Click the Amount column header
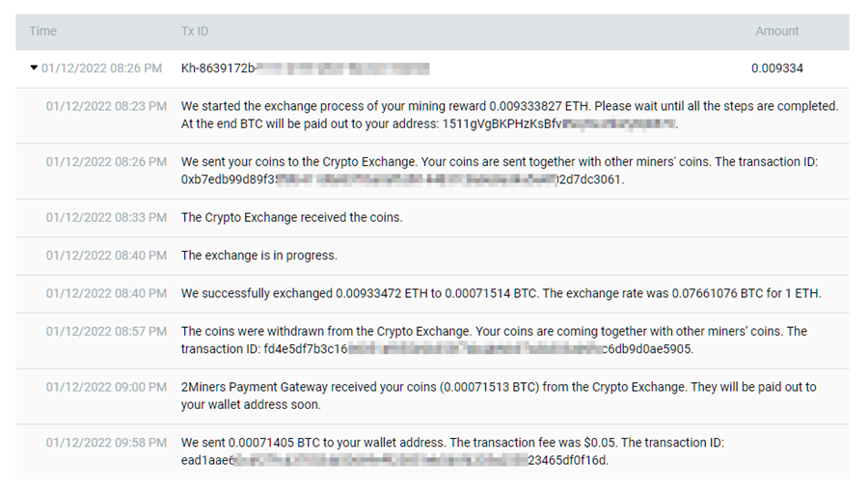Screen dimensions: 868x491 pos(776,32)
